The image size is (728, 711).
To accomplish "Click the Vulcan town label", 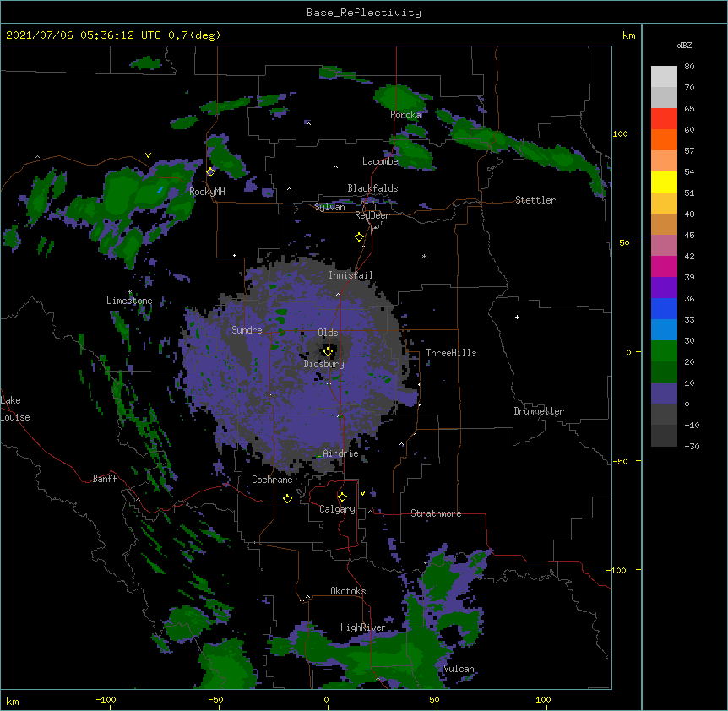I will [x=459, y=669].
